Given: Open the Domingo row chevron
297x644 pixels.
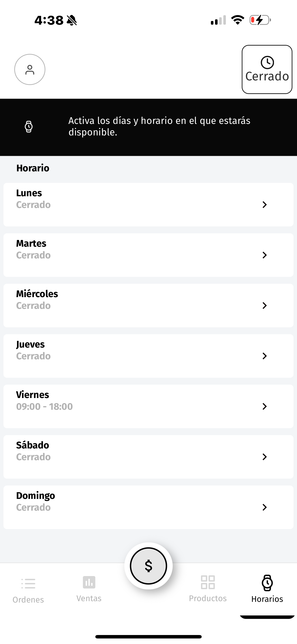Looking at the screenshot, I should (x=265, y=507).
